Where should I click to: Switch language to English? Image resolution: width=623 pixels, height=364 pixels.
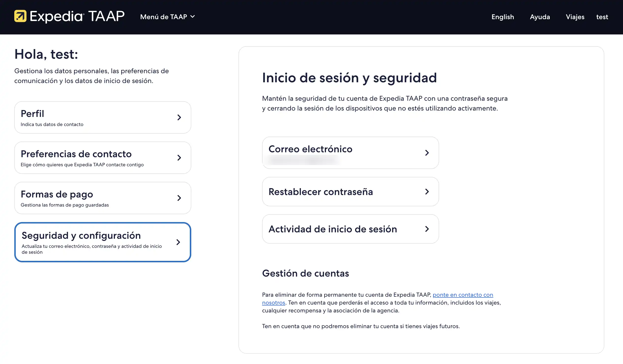click(x=503, y=17)
